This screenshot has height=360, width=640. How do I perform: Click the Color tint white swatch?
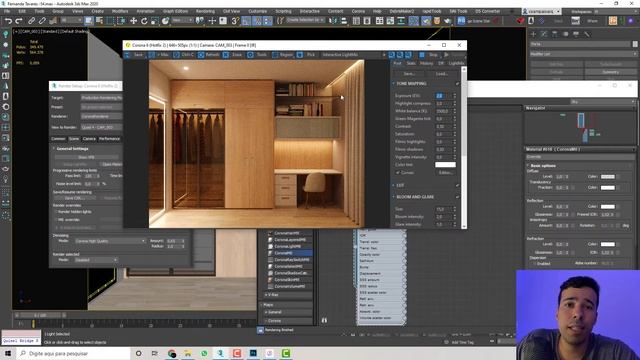coord(445,165)
